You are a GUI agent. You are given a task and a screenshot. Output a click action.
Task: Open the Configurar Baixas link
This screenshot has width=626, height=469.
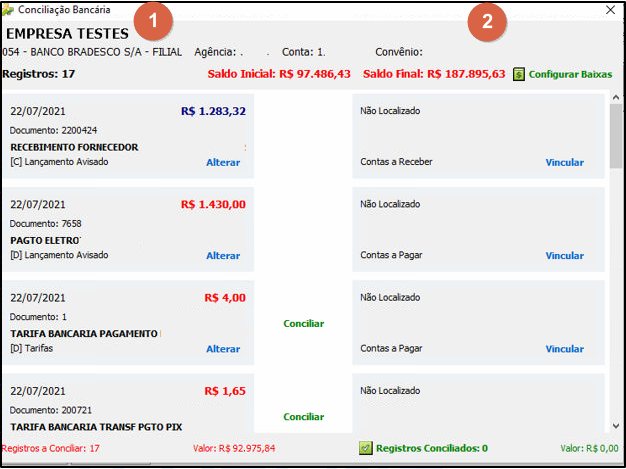pos(570,74)
